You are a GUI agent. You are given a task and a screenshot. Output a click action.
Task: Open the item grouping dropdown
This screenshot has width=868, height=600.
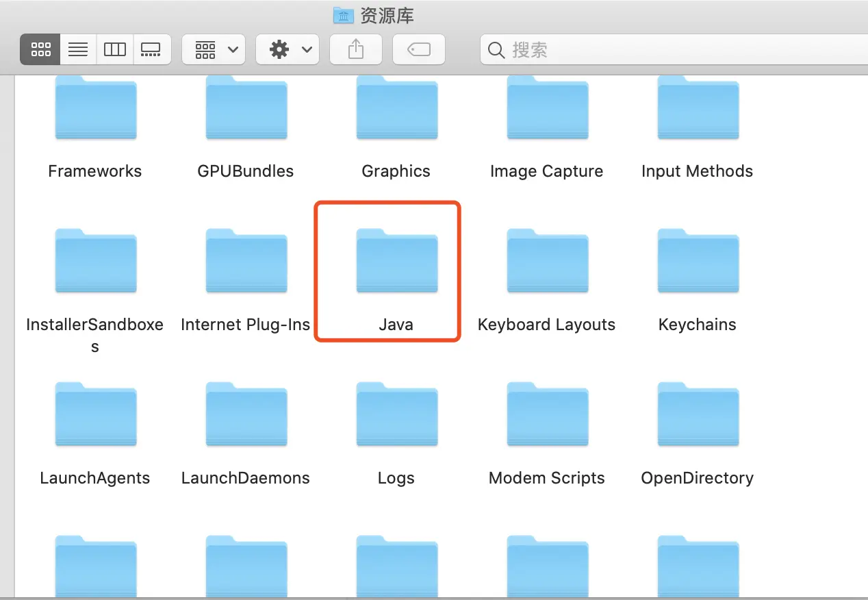click(214, 49)
